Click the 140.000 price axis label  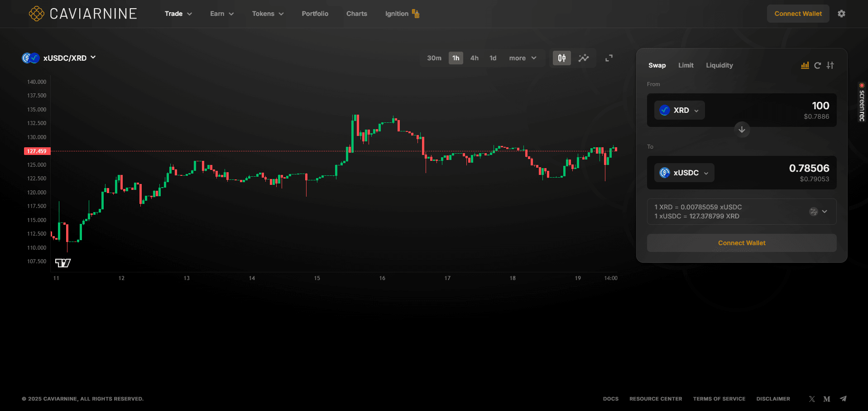click(37, 82)
